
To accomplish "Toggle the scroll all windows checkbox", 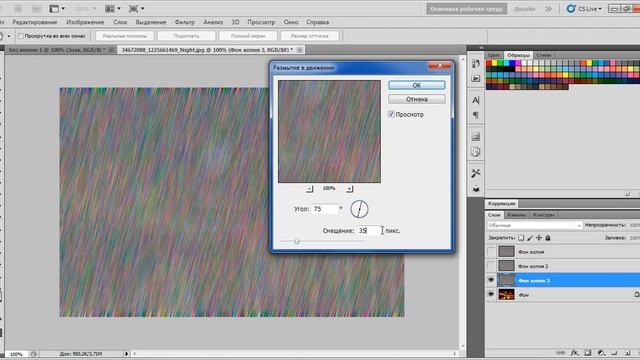I will pos(20,36).
